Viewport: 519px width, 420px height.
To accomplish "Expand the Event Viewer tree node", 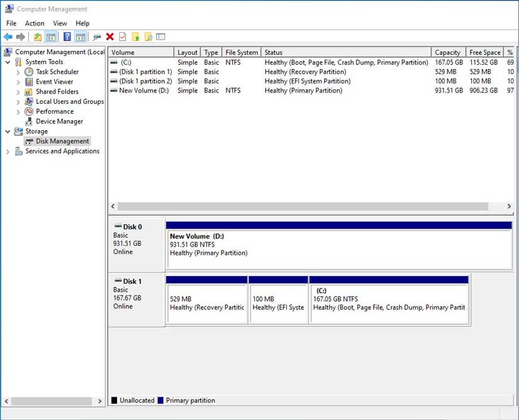I will coord(18,82).
